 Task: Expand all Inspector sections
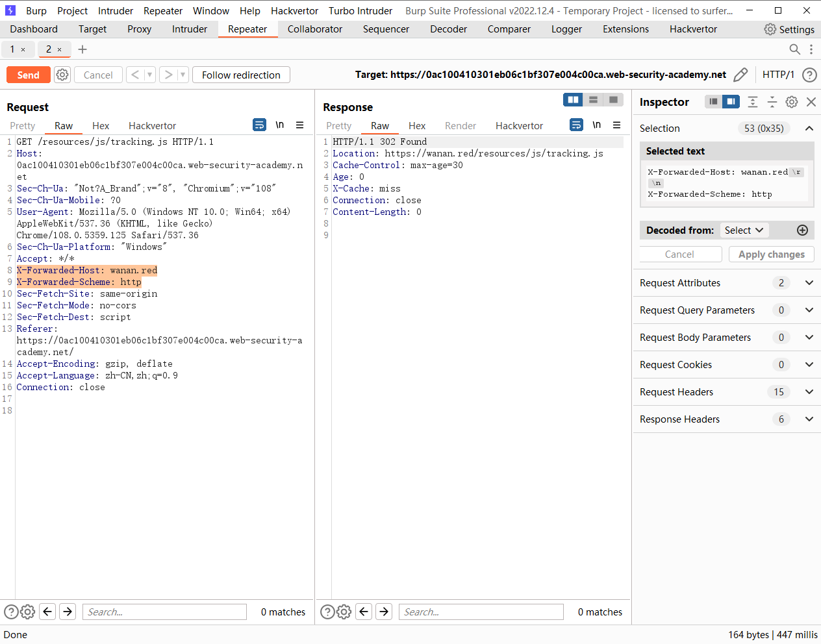[753, 102]
